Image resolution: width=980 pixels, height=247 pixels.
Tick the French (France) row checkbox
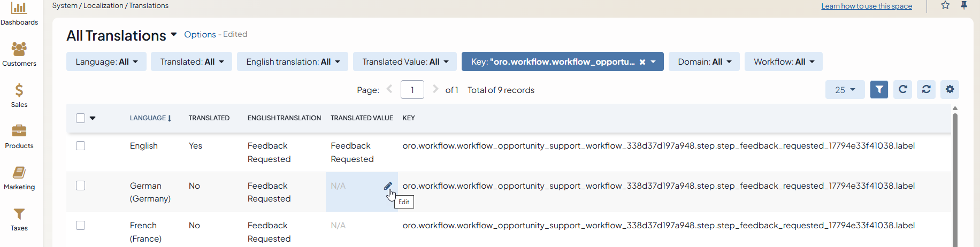coord(81,226)
